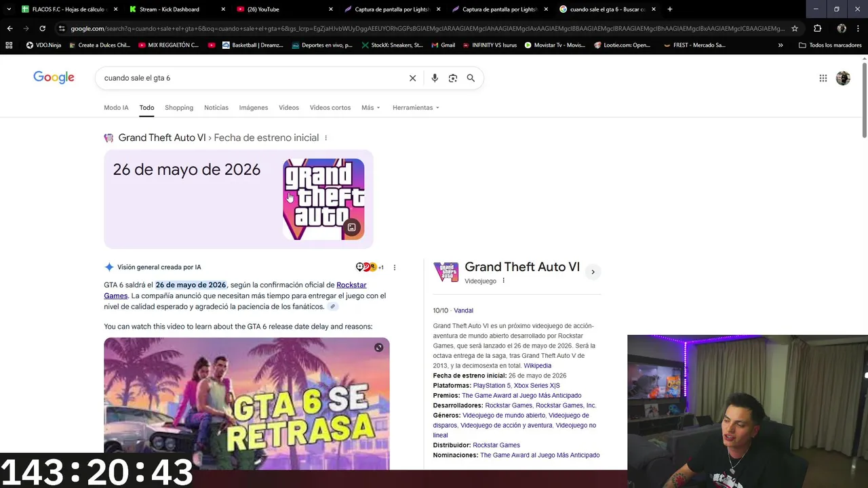Go back to the previous page
This screenshot has width=868, height=488.
coord(9,28)
